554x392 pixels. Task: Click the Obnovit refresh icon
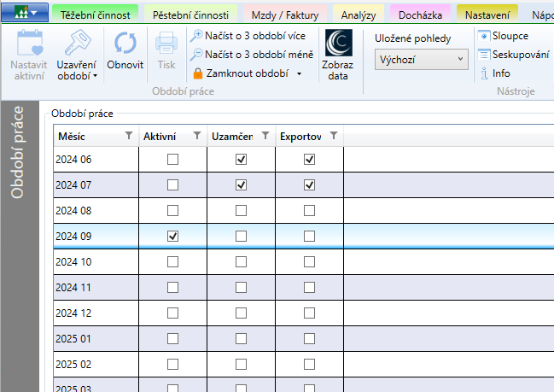(x=125, y=44)
